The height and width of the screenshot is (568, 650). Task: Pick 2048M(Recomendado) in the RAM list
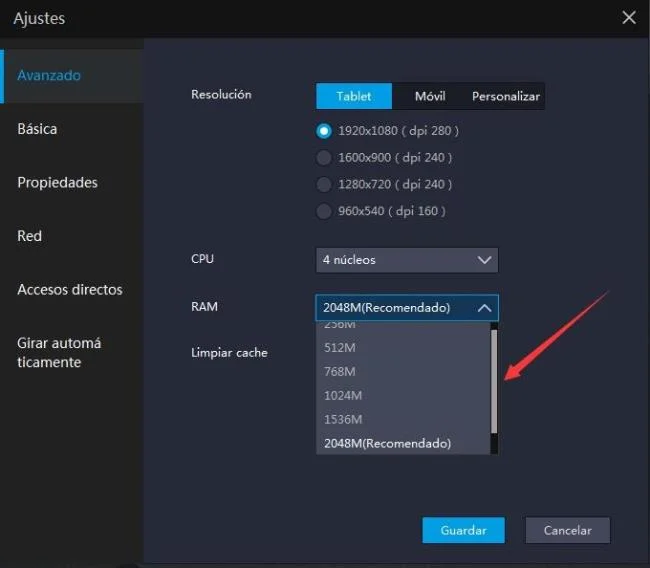tap(403, 444)
